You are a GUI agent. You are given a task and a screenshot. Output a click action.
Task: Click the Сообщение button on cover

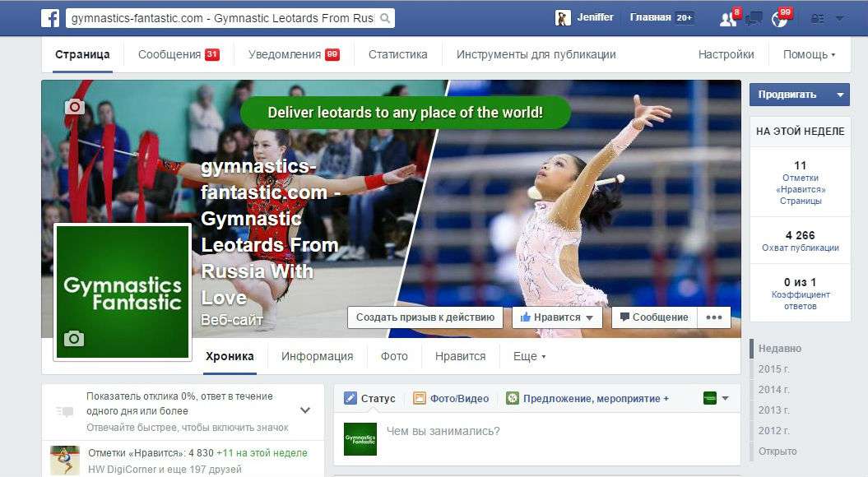(654, 317)
